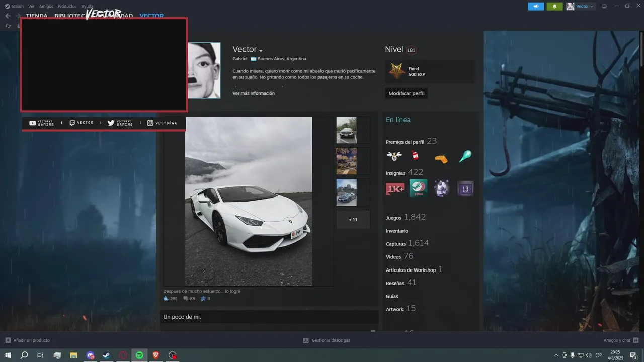Click the skull with wings award icon
Image resolution: width=644 pixels, height=362 pixels.
(x=394, y=156)
